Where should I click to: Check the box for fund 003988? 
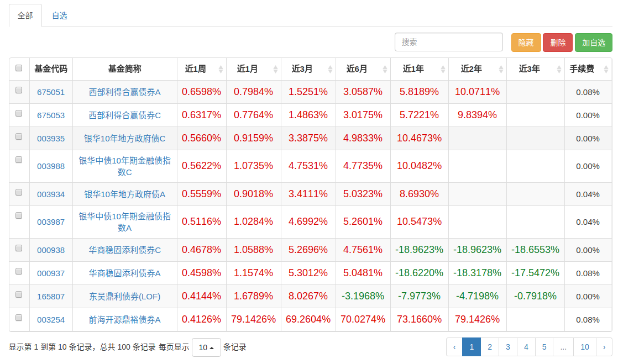point(19,160)
